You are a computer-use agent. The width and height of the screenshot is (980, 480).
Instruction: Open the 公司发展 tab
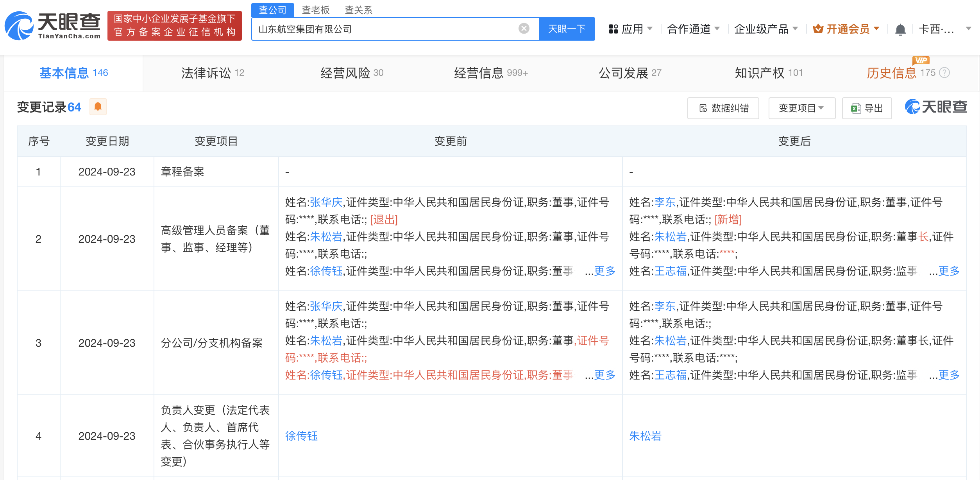click(x=630, y=73)
